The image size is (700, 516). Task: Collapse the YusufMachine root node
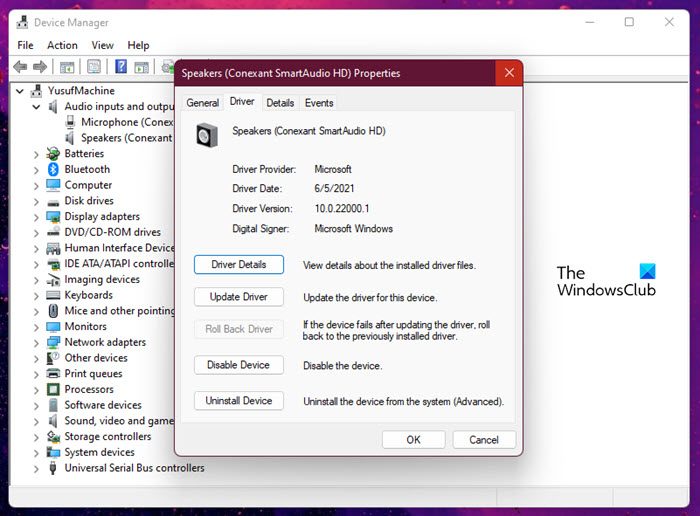click(x=20, y=91)
